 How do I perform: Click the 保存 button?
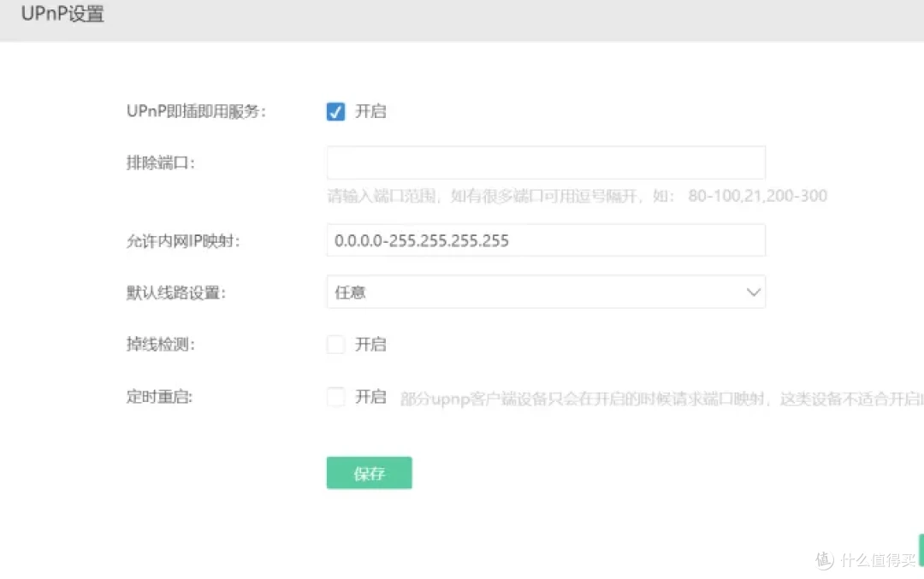[x=369, y=473]
